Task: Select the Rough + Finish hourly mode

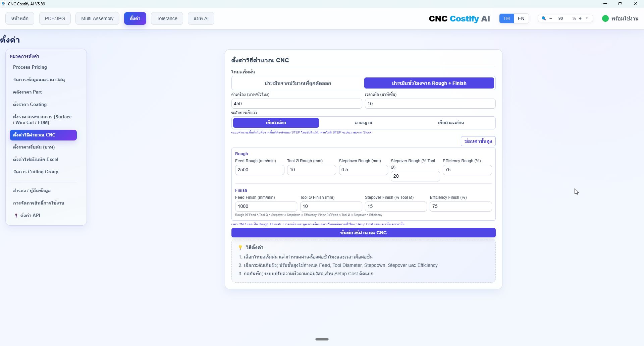Action: click(429, 83)
